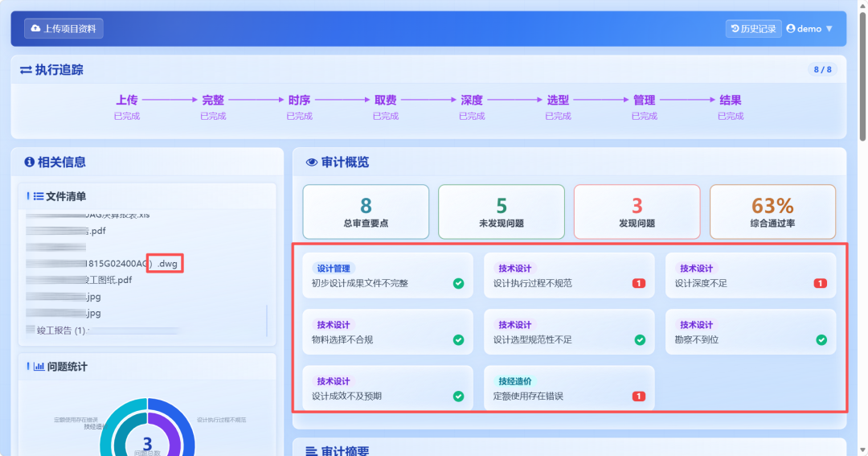Click the 设计选型规范性不足 card text
Image resolution: width=868 pixels, height=456 pixels.
coord(533,339)
